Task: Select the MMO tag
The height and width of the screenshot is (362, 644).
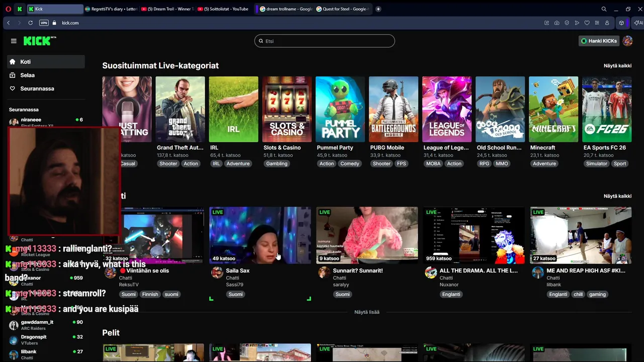Action: (x=502, y=164)
